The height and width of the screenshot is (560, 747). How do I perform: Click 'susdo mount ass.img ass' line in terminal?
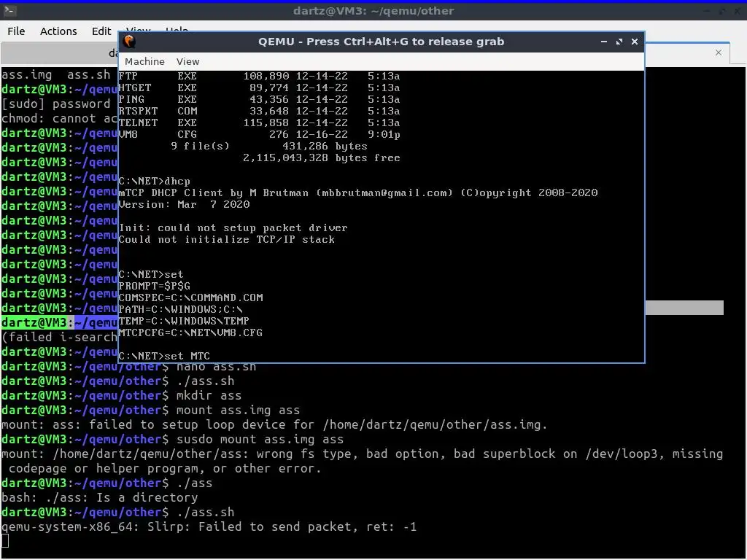pyautogui.click(x=172, y=439)
